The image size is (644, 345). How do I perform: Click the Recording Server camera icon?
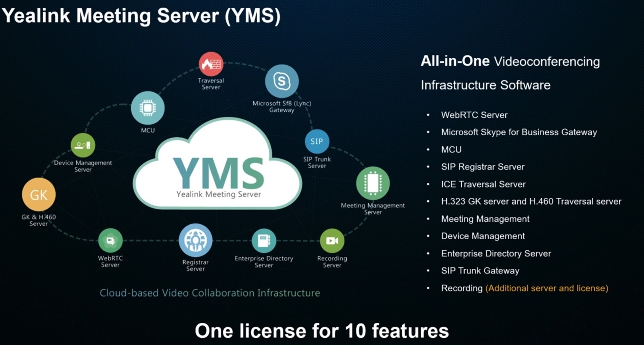click(x=332, y=241)
